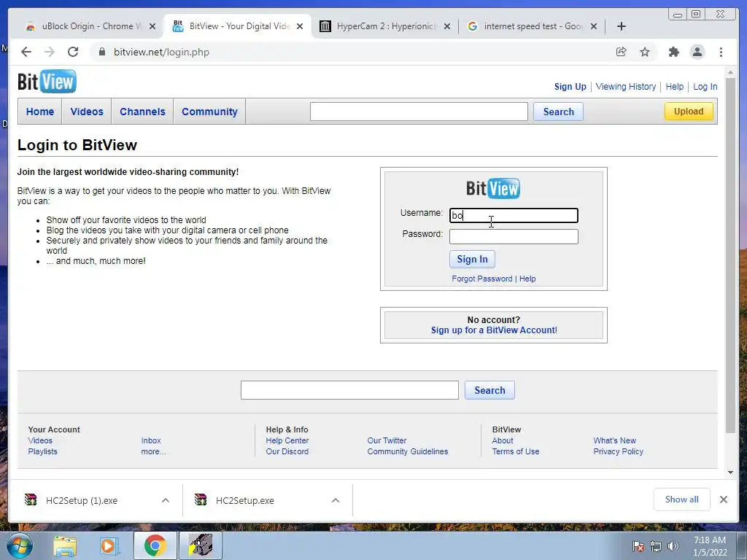
Task: Open Windows Explorer from the taskbar
Action: (x=65, y=545)
